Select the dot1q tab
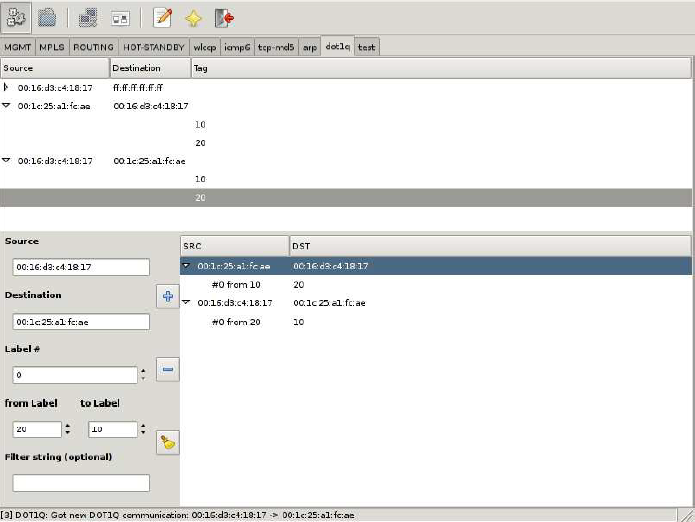This screenshot has height=522, width=695. (x=338, y=46)
